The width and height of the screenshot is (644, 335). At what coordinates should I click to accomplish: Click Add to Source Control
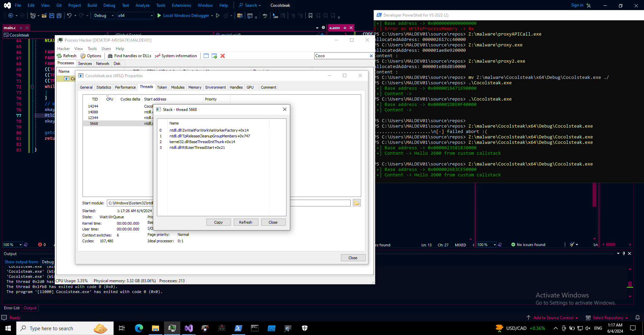tap(553, 318)
